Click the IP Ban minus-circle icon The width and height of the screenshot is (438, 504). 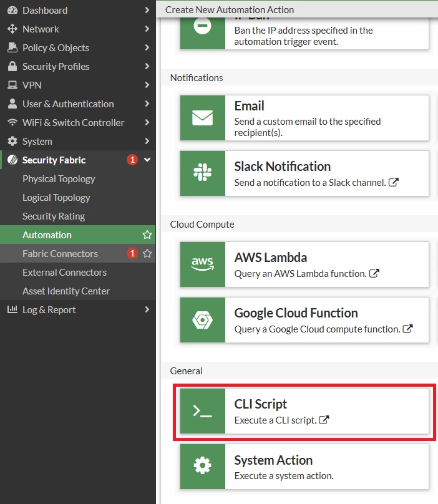(x=202, y=26)
